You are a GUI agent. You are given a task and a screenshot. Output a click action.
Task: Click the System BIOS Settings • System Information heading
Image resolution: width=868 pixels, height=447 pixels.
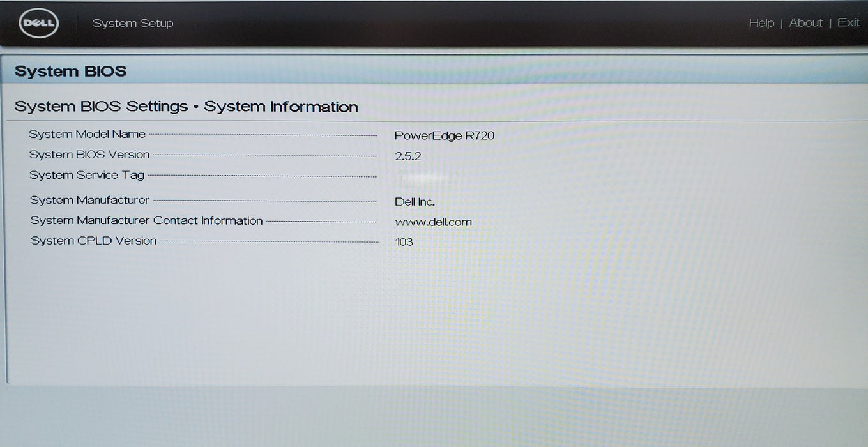[x=186, y=107]
